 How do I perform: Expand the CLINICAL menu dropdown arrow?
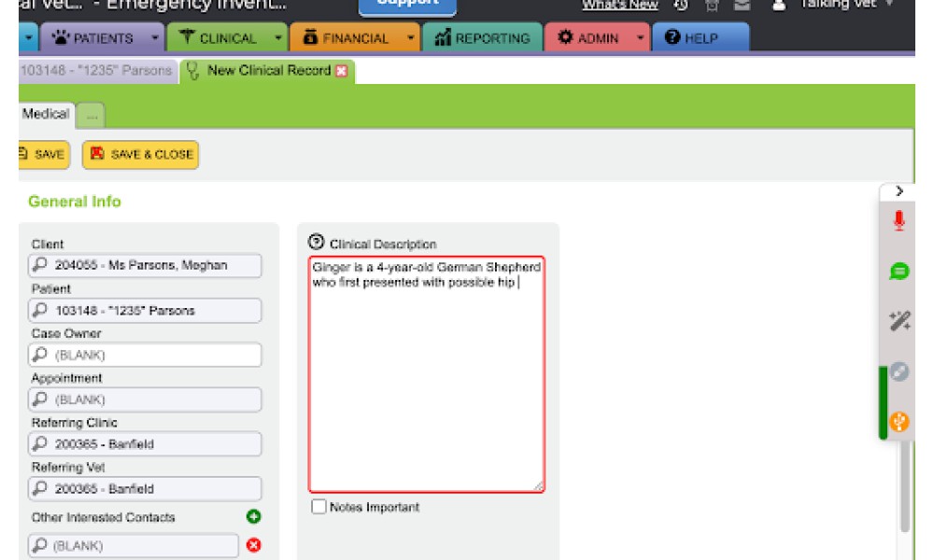[x=278, y=38]
